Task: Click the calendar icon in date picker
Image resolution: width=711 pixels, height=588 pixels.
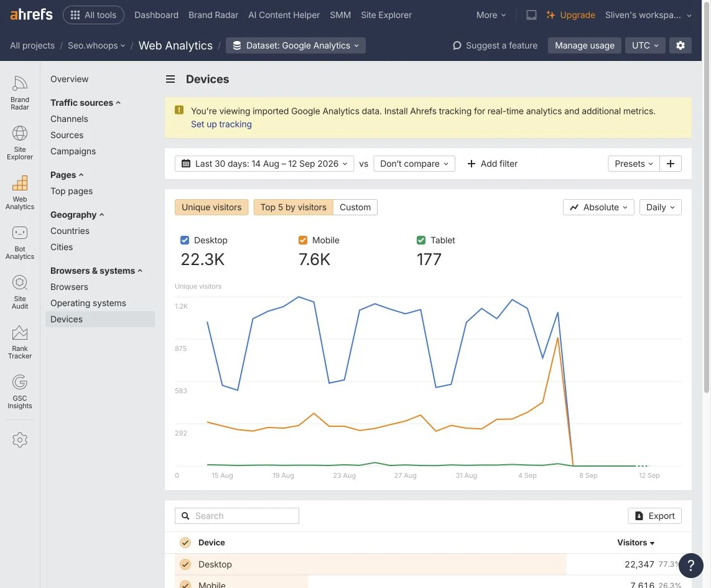Action: (186, 163)
